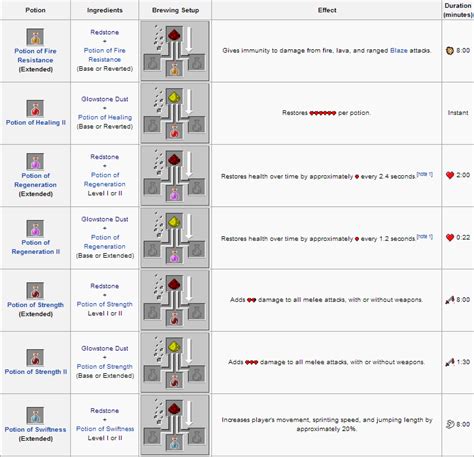Click the brewing setup image for Strength II

point(175,362)
